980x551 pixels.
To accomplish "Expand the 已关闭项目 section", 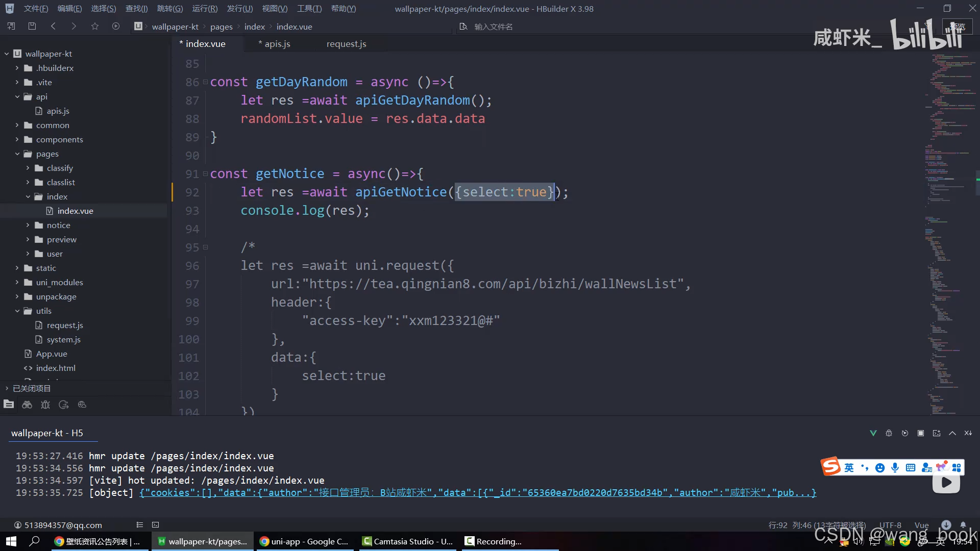I will click(7, 388).
